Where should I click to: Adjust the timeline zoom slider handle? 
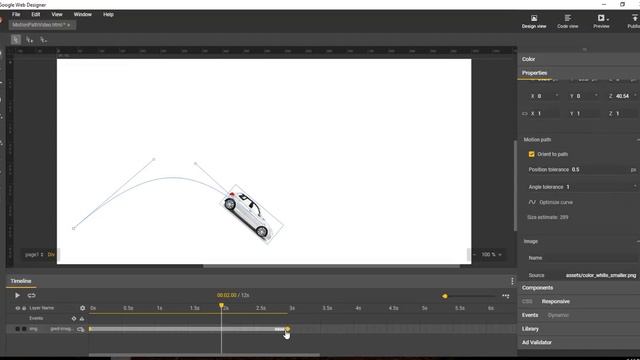[x=444, y=296]
